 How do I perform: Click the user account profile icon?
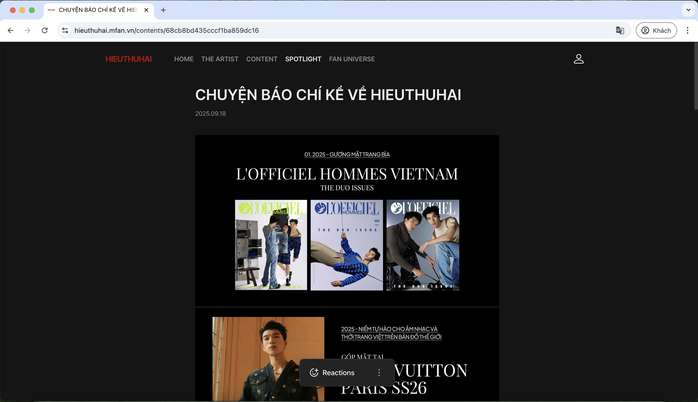tap(578, 59)
